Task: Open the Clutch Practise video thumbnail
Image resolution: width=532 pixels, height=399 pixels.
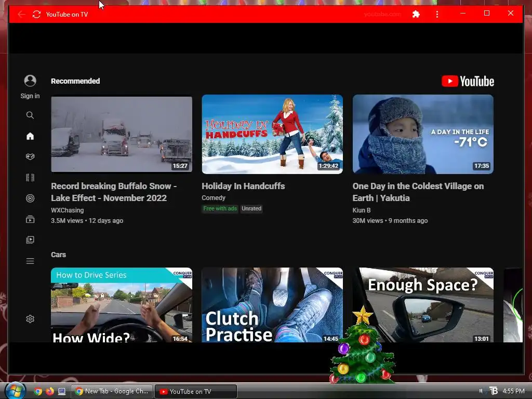Action: (272, 304)
